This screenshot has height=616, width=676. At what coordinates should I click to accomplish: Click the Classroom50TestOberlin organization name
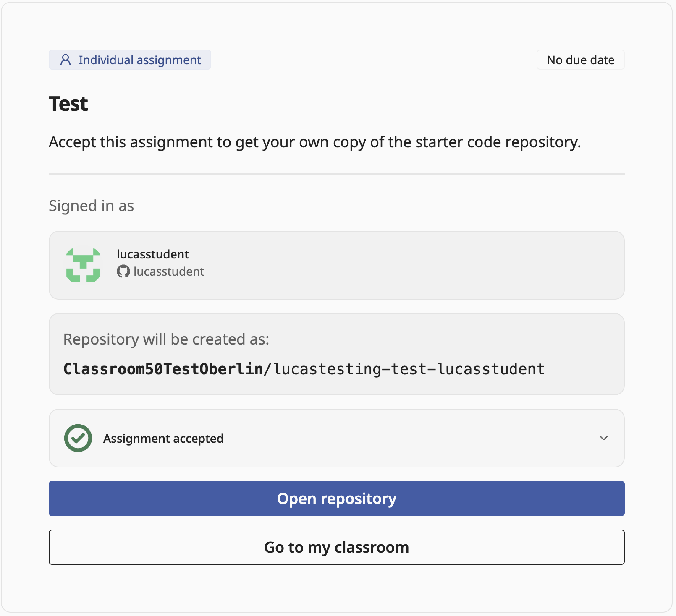tap(163, 369)
